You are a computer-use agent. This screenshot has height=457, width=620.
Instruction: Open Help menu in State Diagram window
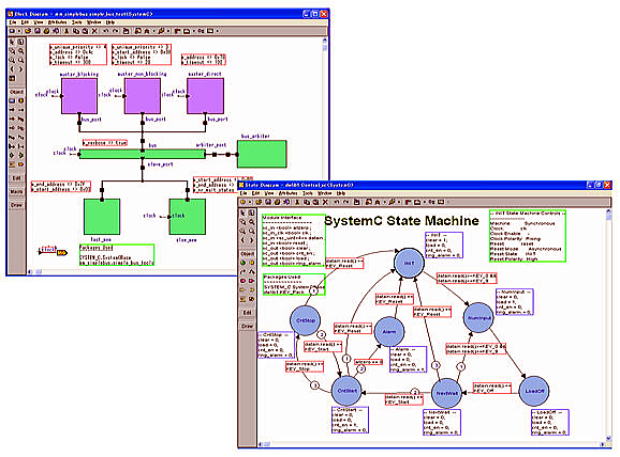coord(341,193)
